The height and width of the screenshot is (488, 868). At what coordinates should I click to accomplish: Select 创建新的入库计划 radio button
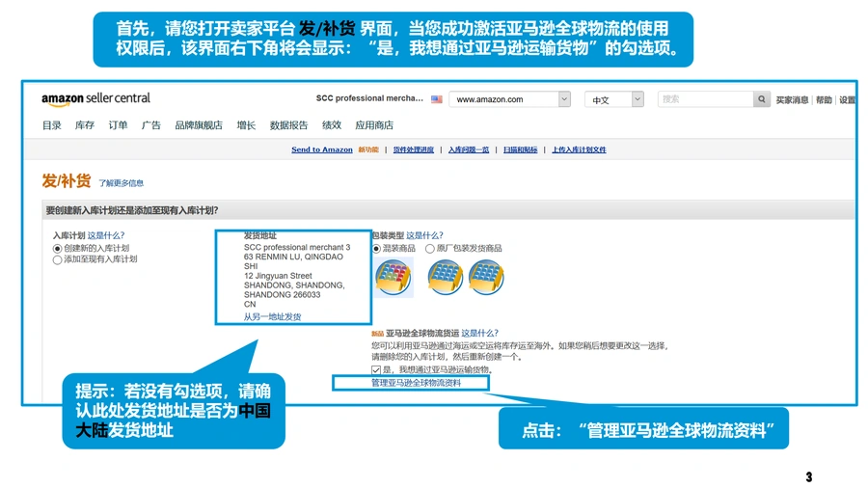click(x=57, y=249)
